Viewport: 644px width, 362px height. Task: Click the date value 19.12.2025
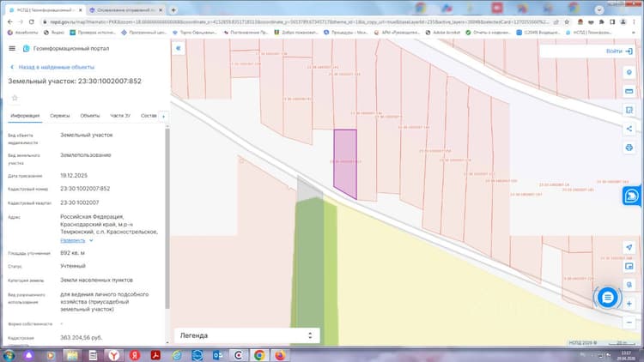pyautogui.click(x=74, y=175)
